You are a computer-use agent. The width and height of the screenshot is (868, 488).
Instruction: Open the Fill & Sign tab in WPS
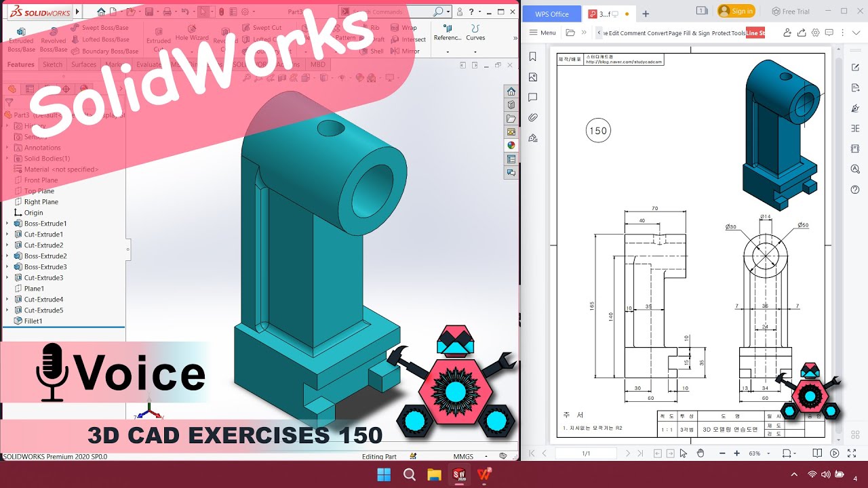[696, 33]
